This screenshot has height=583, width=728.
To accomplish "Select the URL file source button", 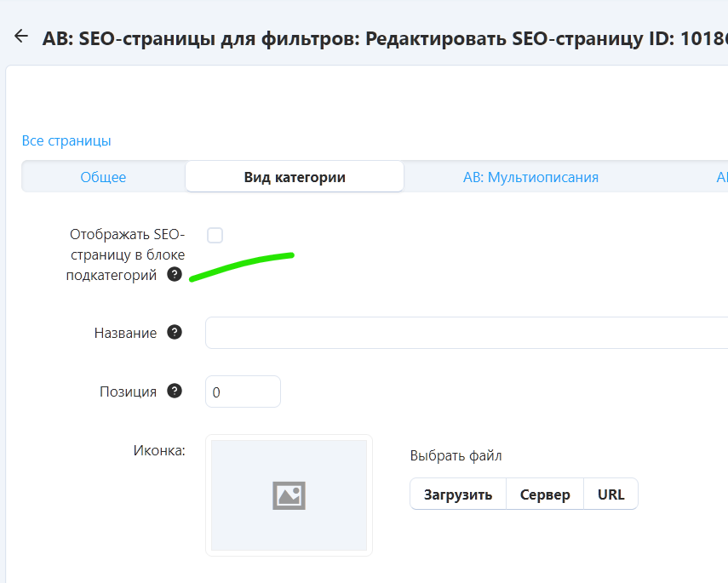I will pos(611,494).
